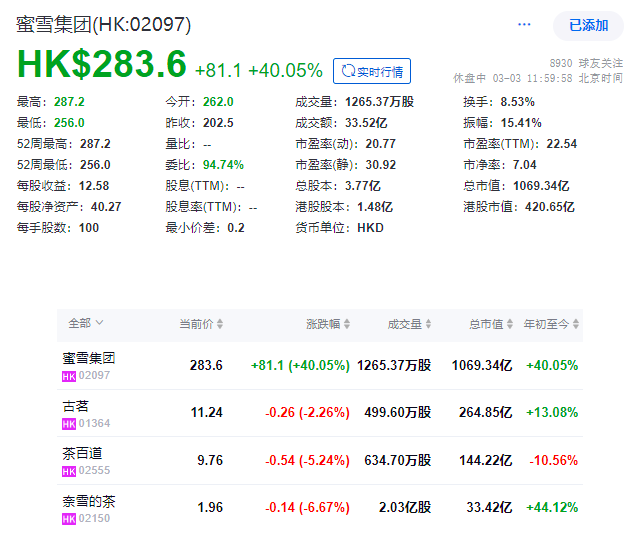
Task: Click 总市值 value 1069.34亿 in stats
Action: (x=541, y=186)
